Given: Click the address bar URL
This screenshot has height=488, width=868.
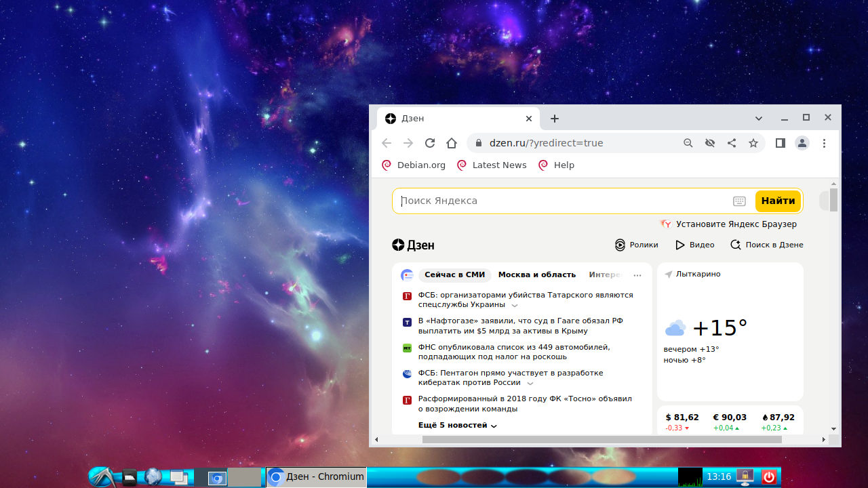Looking at the screenshot, I should tap(546, 143).
